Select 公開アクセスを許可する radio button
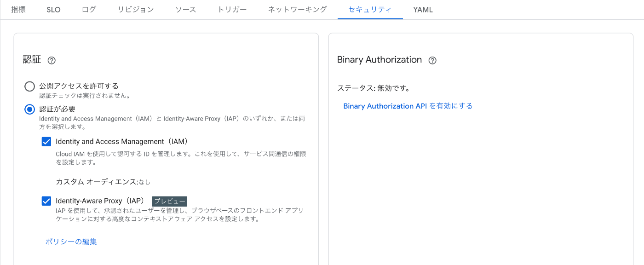The height and width of the screenshot is (265, 644). tap(29, 86)
